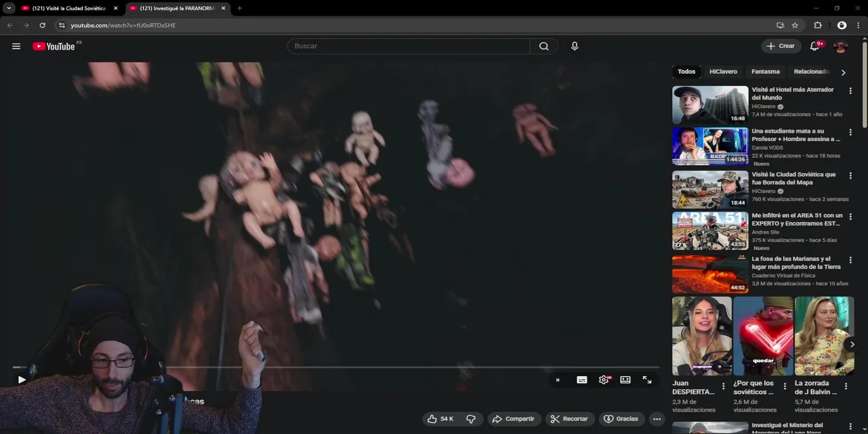The image size is (868, 434).
Task: Next shorts with the carousel arrow
Action: (852, 345)
